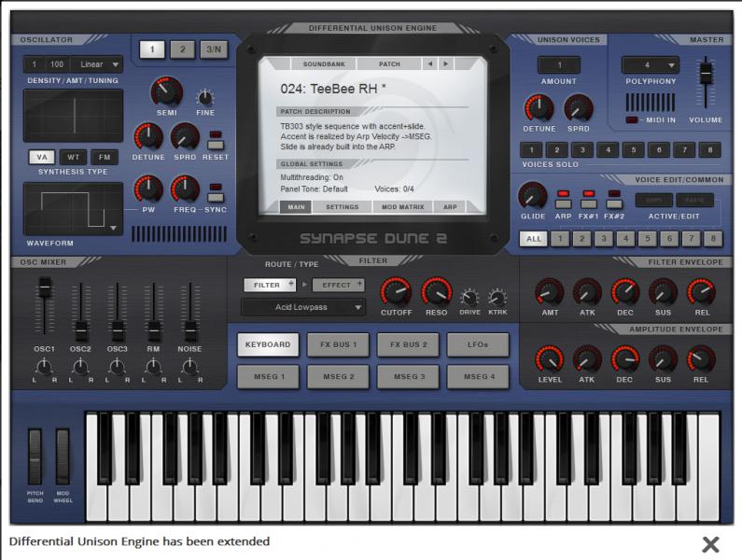Image resolution: width=742 pixels, height=560 pixels.
Task: Click the oscillator DETUNE knob
Action: [148, 137]
